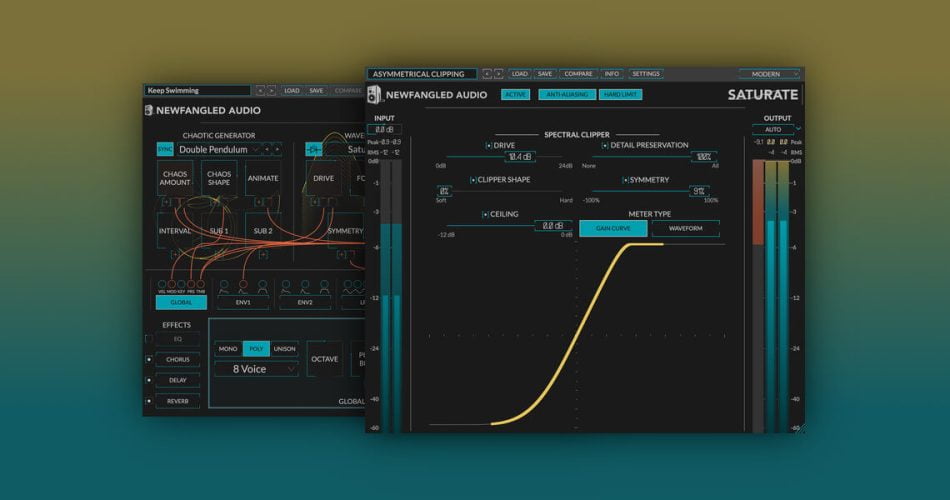Viewport: 950px width, 500px height.
Task: Toggle the SYNC button in Chaotic Generator
Action: pyautogui.click(x=165, y=149)
